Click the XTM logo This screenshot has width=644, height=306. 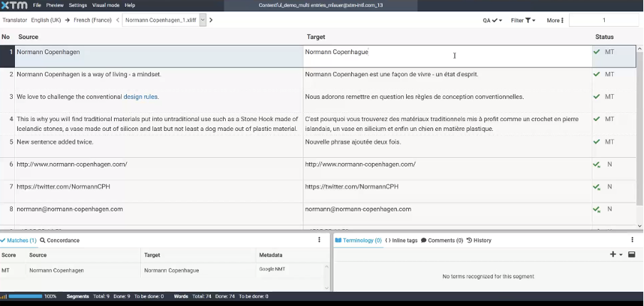14,5
